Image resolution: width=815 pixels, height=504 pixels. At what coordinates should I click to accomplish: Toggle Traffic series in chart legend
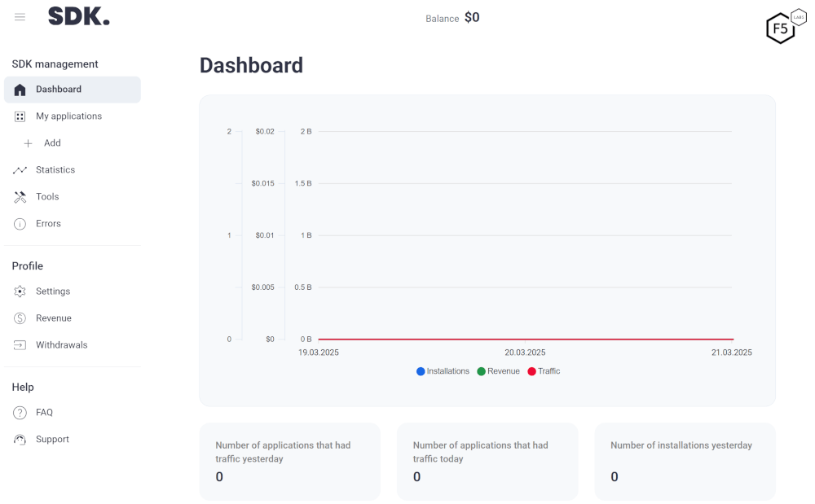tap(544, 371)
